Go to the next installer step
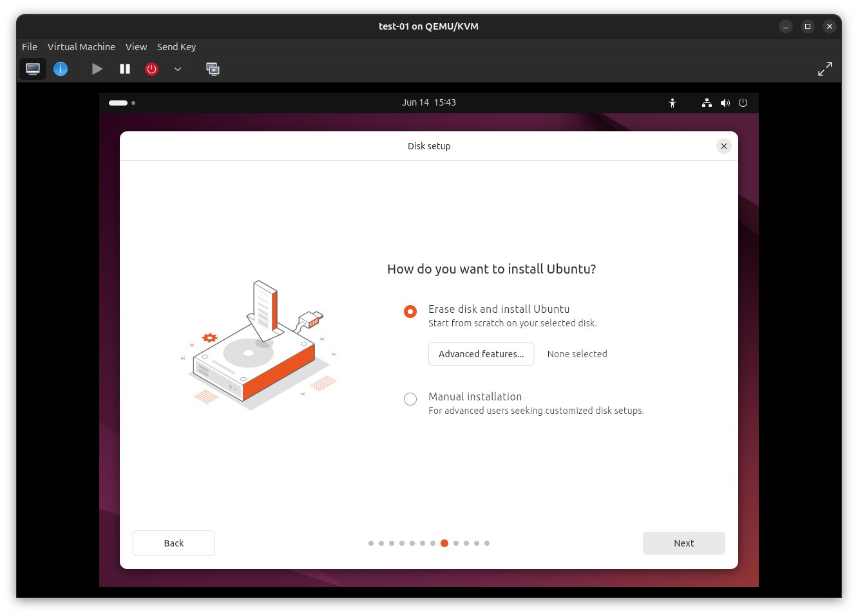This screenshot has height=616, width=858. [x=683, y=543]
